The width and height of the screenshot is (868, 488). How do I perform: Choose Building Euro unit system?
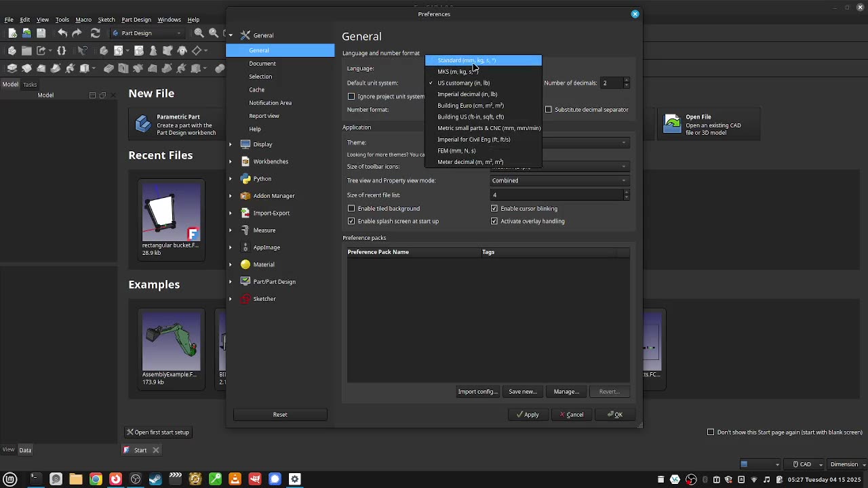pyautogui.click(x=483, y=106)
